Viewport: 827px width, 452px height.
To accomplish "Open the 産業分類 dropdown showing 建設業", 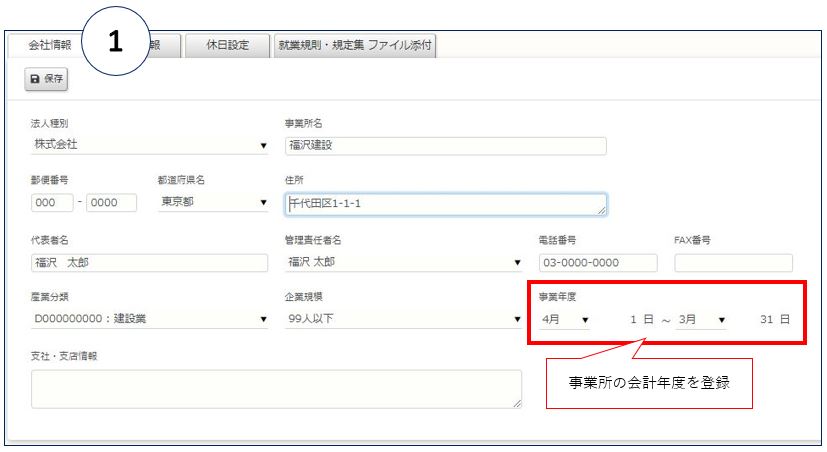I will 150,319.
